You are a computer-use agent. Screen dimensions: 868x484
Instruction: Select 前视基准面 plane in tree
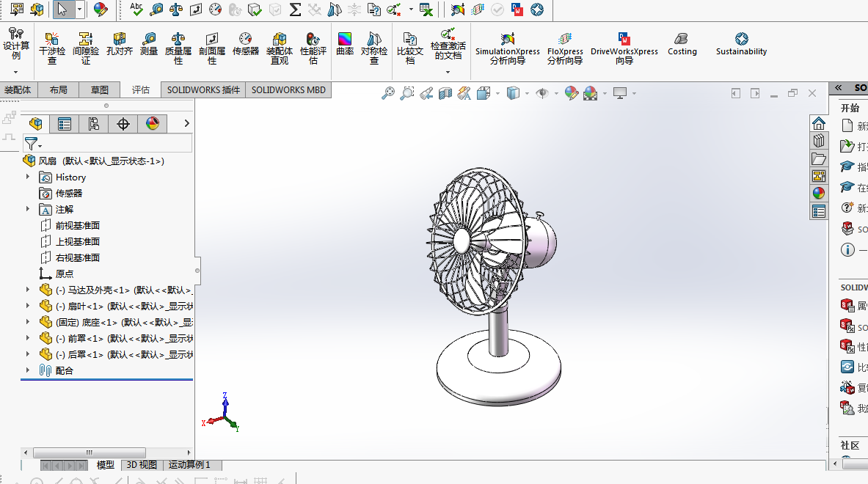pyautogui.click(x=77, y=225)
